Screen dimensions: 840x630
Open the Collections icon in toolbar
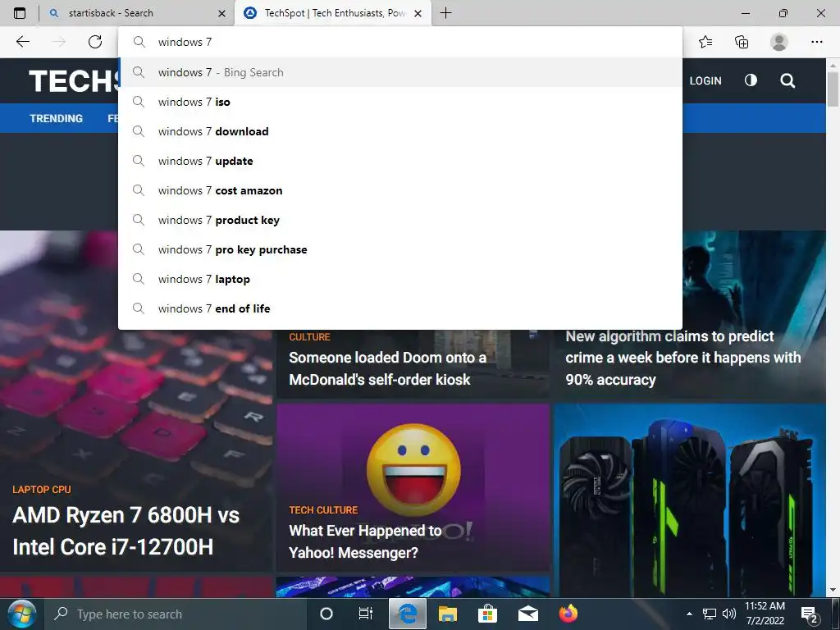pyautogui.click(x=742, y=42)
